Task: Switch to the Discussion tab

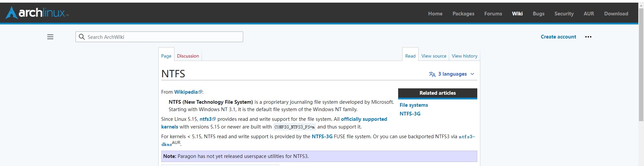Action: [x=188, y=56]
